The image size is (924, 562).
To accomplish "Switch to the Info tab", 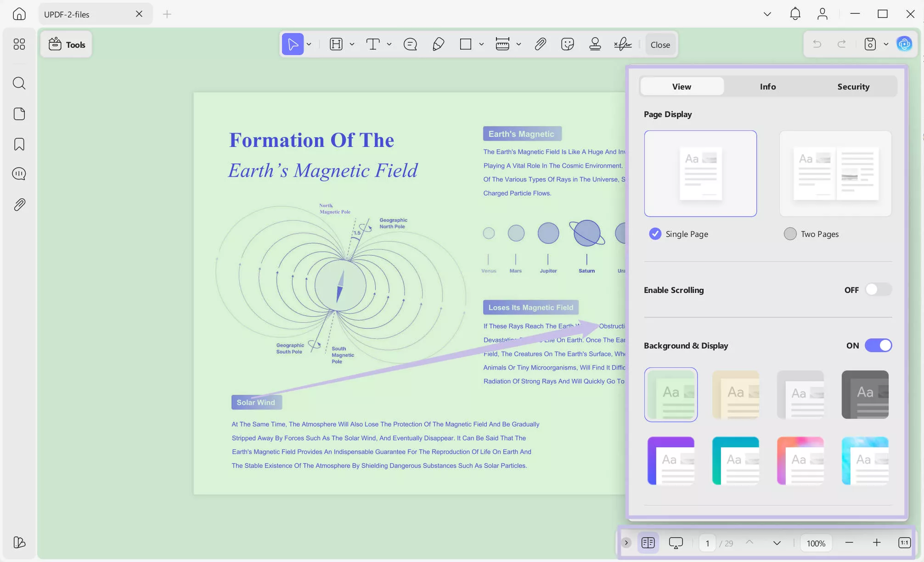I will pos(768,86).
